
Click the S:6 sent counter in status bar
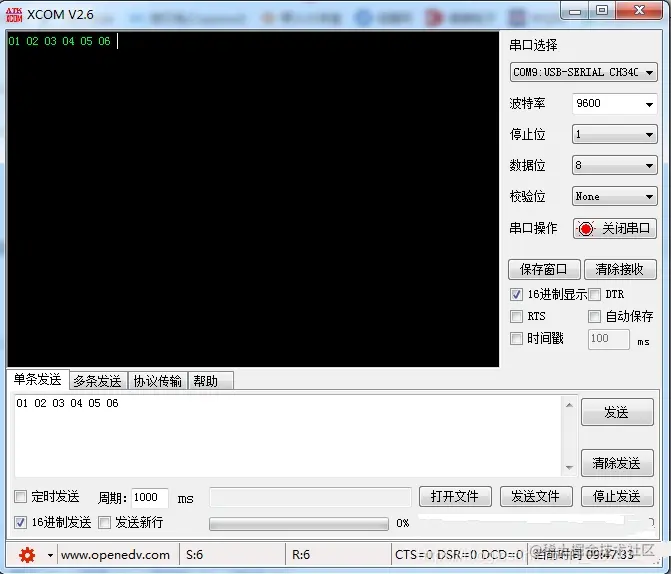click(195, 555)
